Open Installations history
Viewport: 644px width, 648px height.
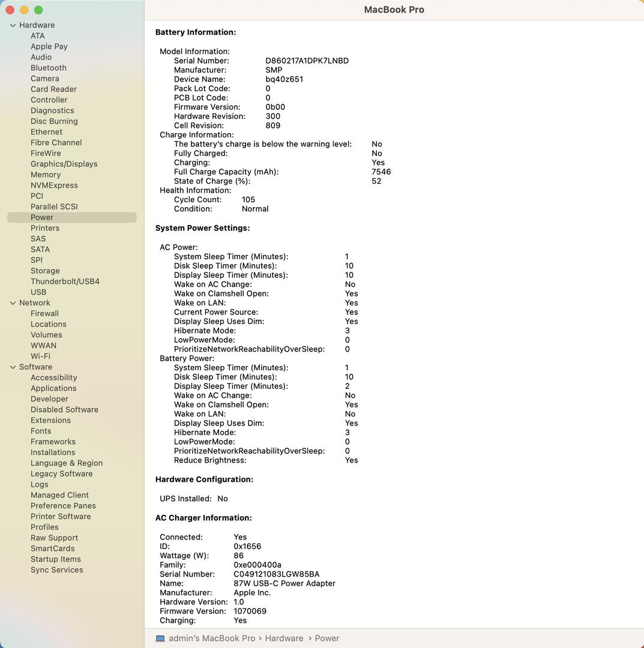pyautogui.click(x=53, y=452)
